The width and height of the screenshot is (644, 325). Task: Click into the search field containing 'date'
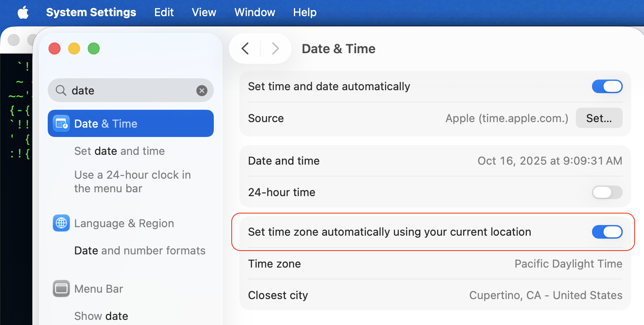pos(128,90)
